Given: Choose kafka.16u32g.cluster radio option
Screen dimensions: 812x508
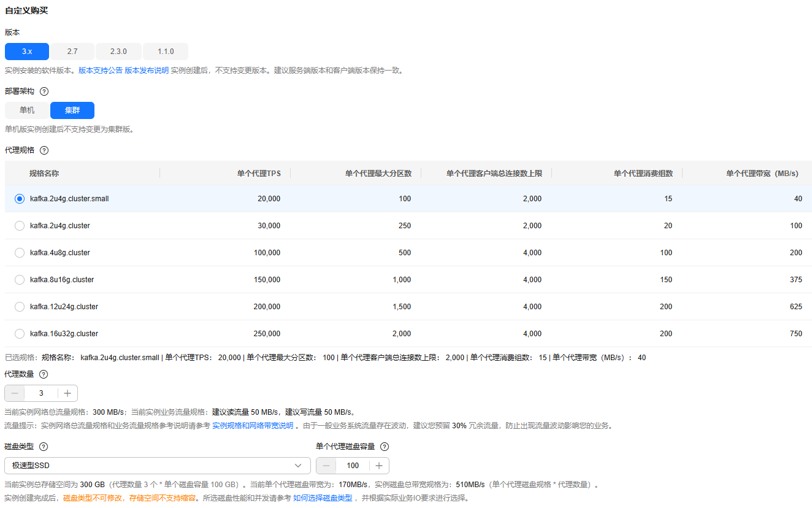Looking at the screenshot, I should pos(20,334).
